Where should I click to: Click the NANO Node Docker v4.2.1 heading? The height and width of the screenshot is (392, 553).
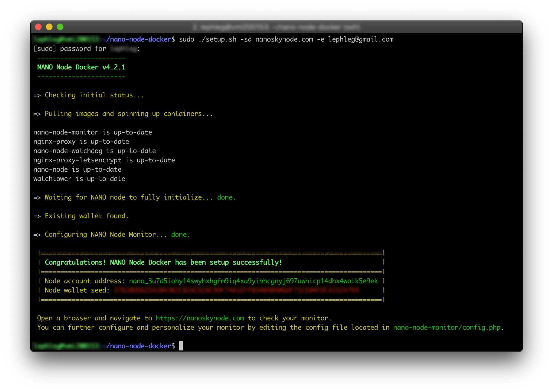point(81,67)
